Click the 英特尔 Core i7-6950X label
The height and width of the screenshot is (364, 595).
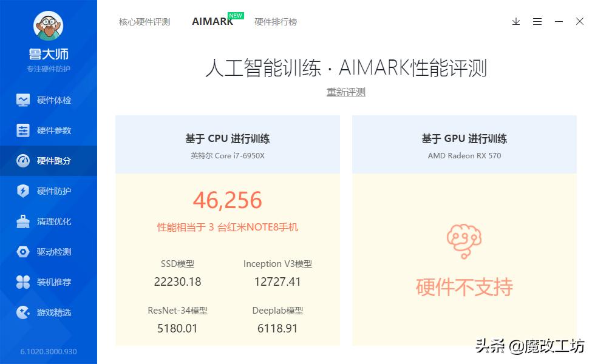click(x=228, y=156)
